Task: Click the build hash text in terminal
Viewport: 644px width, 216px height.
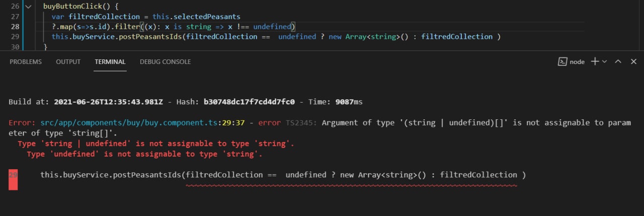Action: 249,102
